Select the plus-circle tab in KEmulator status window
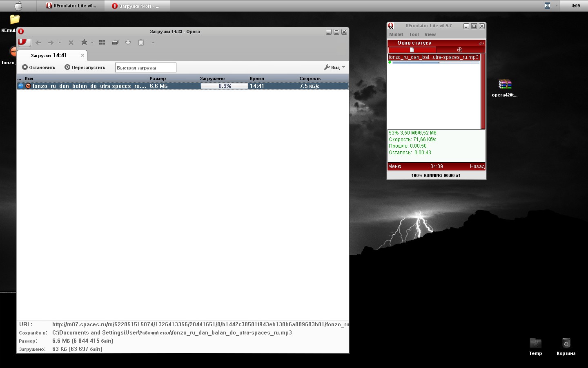Viewport: 588px width, 368px height. [x=459, y=50]
